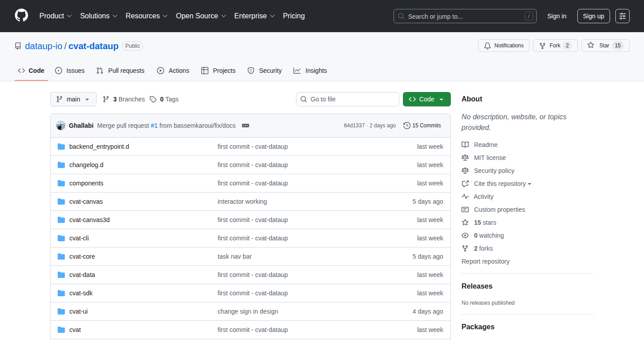Expand the Enterprise menu
Viewport: 644px width, 340px height.
255,16
